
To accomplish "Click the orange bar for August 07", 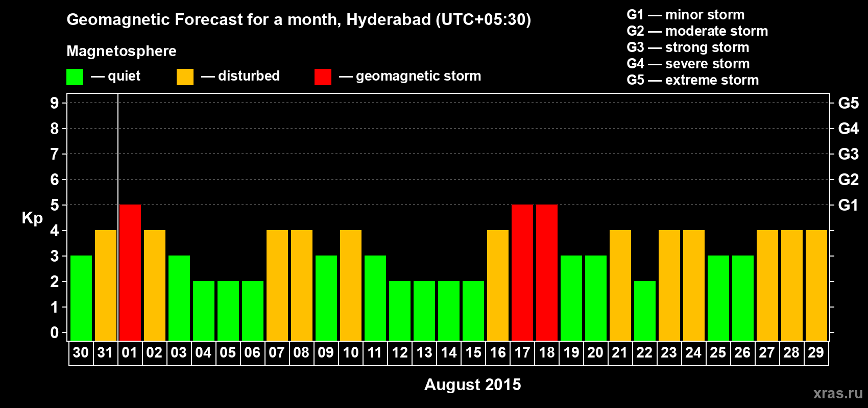I will click(277, 285).
